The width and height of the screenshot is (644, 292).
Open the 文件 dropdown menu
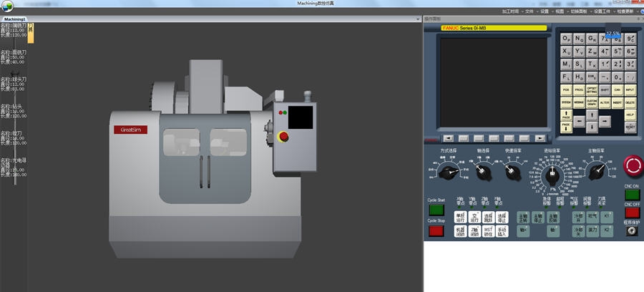pyautogui.click(x=529, y=11)
